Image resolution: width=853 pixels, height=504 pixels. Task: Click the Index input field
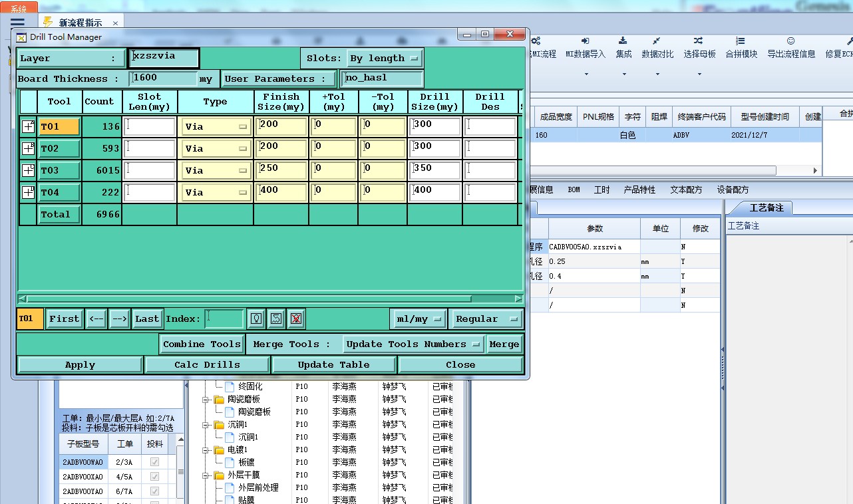pyautogui.click(x=224, y=318)
